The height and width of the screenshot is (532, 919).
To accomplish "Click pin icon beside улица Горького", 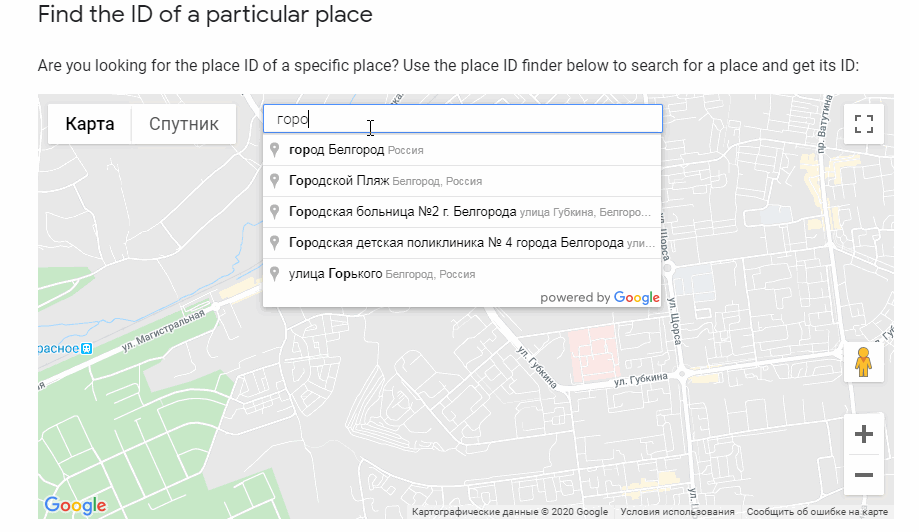I will coord(275,273).
